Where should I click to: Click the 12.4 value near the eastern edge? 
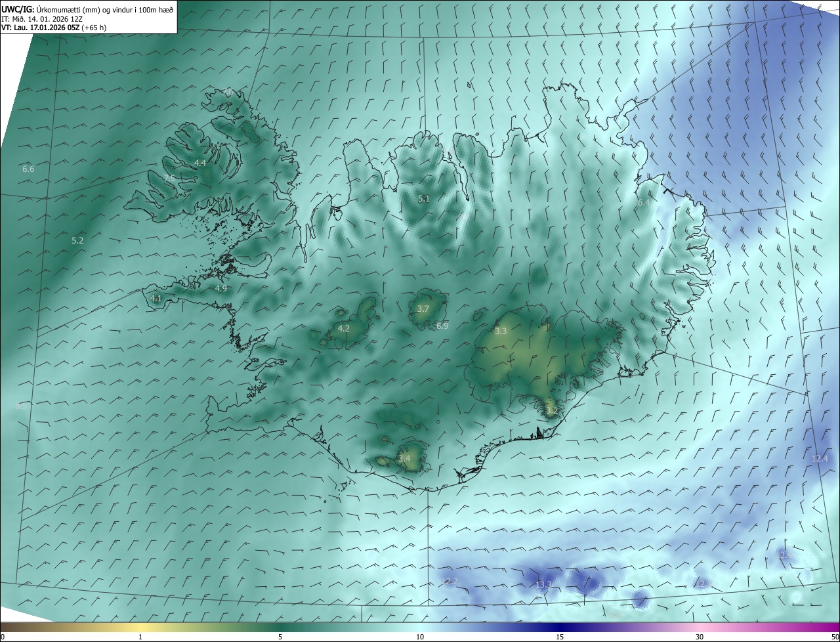click(x=820, y=459)
